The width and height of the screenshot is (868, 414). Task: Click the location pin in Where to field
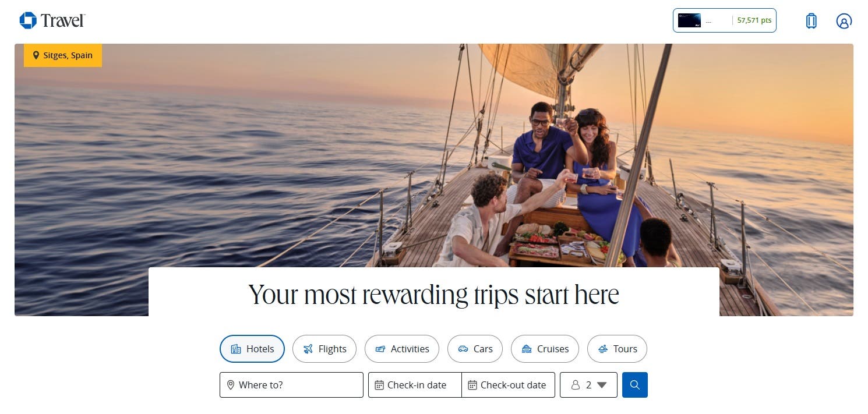click(x=231, y=385)
